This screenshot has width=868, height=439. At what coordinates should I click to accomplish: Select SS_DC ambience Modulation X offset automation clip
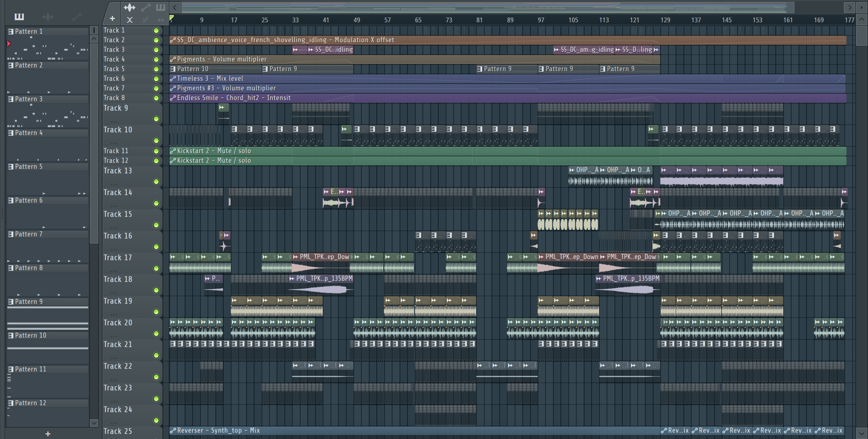(508, 40)
